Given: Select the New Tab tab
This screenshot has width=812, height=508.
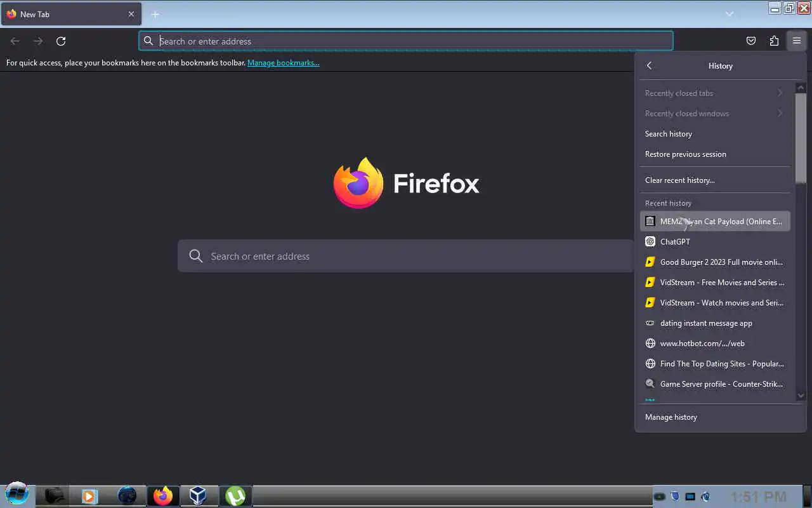Looking at the screenshot, I should coord(71,14).
